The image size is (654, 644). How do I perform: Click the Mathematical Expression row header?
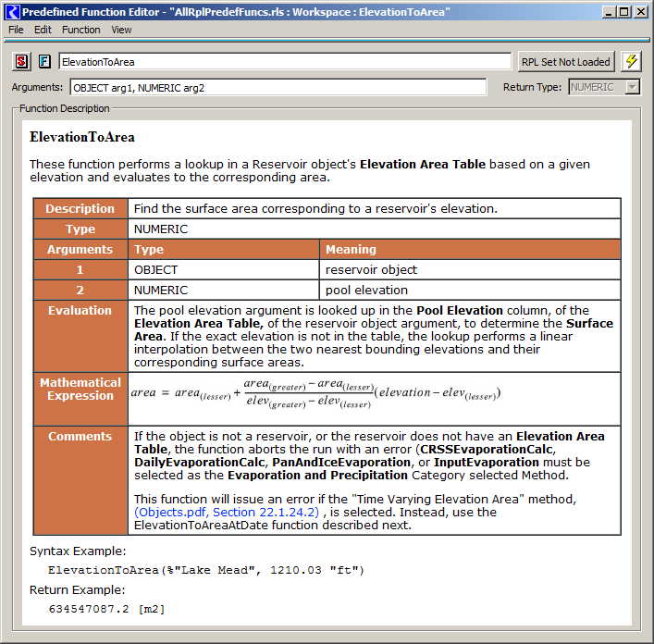[80, 399]
